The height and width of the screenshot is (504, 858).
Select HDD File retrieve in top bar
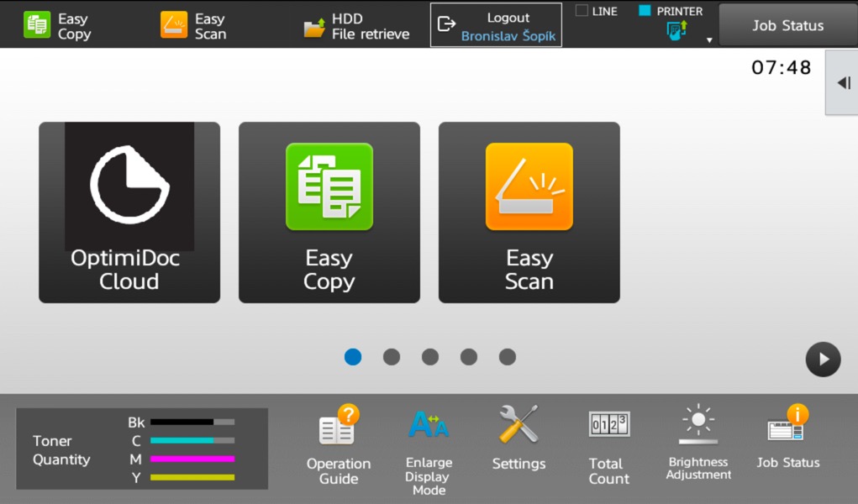pyautogui.click(x=357, y=26)
